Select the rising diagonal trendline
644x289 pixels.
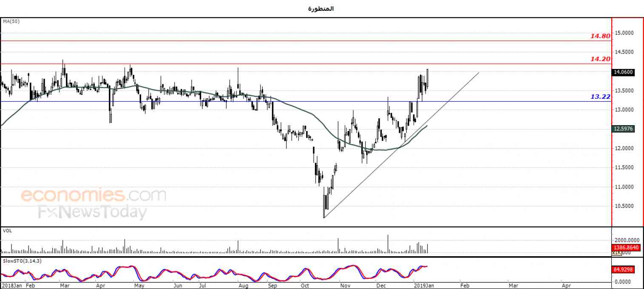pos(401,145)
